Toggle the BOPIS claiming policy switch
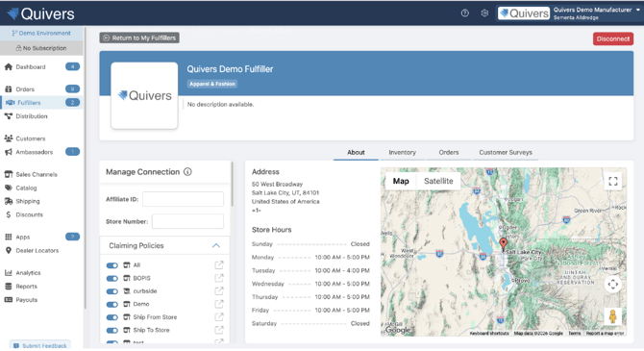Image resolution: width=644 pixels, height=351 pixels. coord(112,279)
